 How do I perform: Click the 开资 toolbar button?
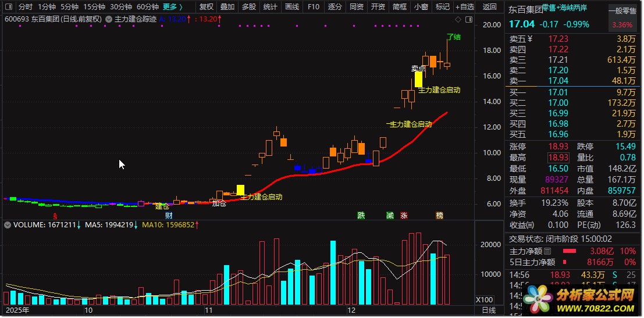[x=378, y=7]
